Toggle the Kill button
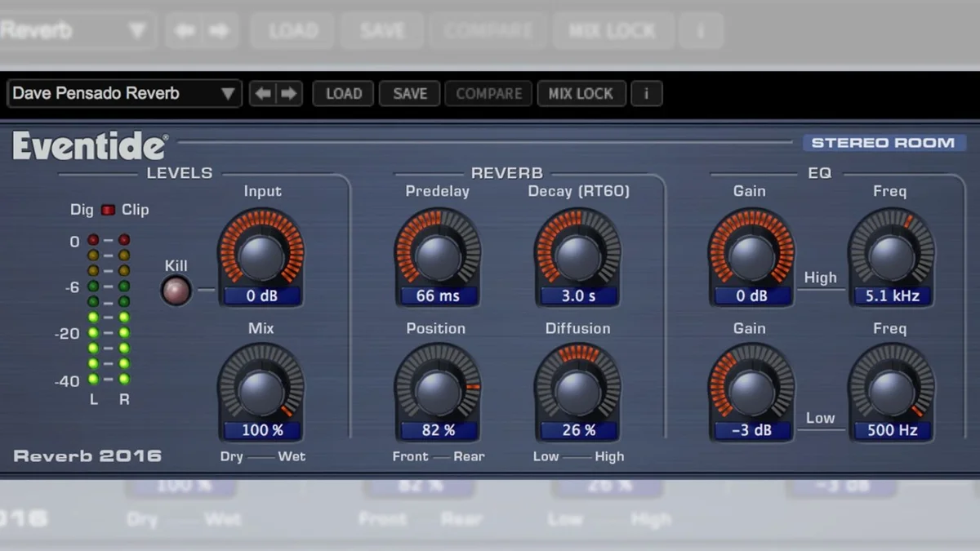This screenshot has height=551, width=980. pos(176,290)
